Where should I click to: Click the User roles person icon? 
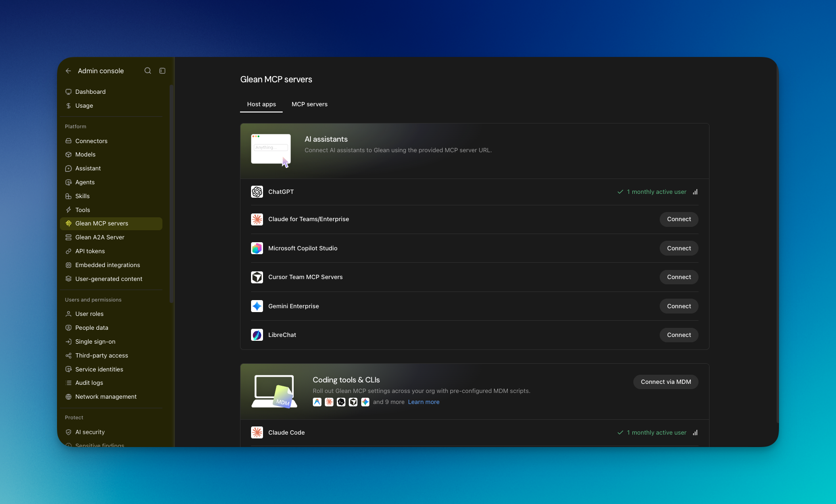[69, 314]
